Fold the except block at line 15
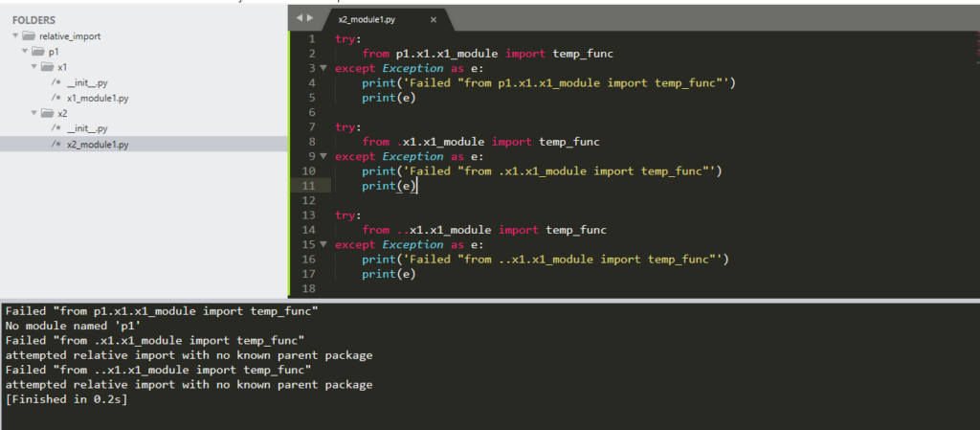The width and height of the screenshot is (980, 430). [x=323, y=244]
